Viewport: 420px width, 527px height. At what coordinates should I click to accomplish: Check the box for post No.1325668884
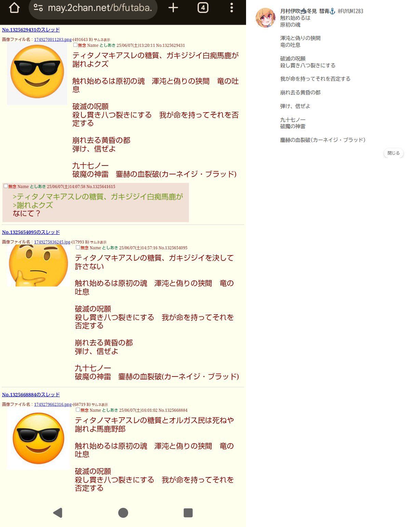click(x=78, y=410)
